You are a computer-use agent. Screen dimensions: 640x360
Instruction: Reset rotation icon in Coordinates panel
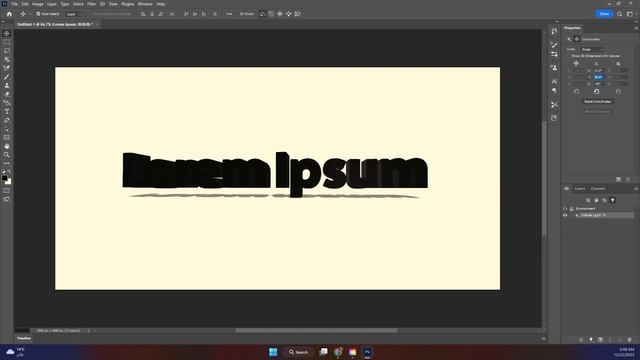pos(596,91)
